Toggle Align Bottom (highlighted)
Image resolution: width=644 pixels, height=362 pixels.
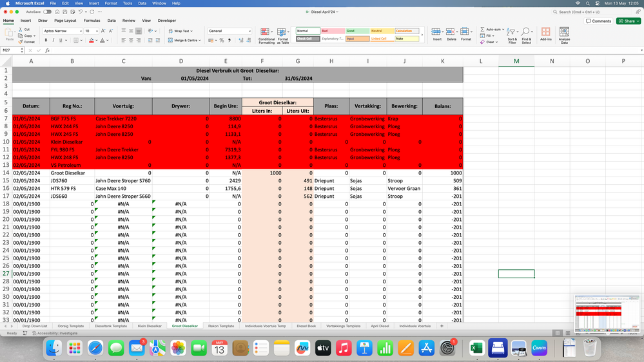tap(139, 31)
